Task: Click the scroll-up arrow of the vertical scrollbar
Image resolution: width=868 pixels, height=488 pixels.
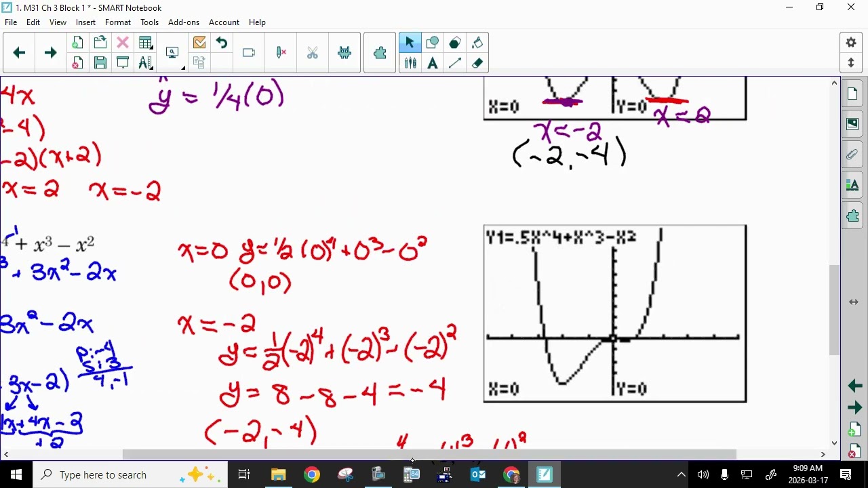Action: pyautogui.click(x=834, y=83)
